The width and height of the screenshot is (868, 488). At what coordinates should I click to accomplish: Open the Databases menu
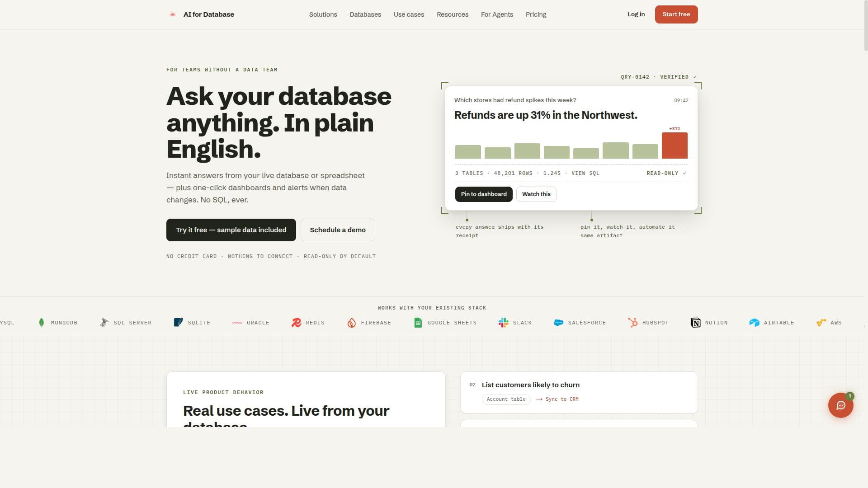pos(365,14)
